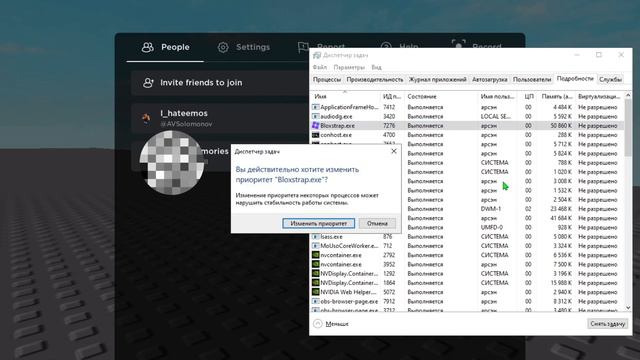Click nvcontainer.exe icon for PID 3952
Image resolution: width=640 pixels, height=360 pixels.
point(316,264)
